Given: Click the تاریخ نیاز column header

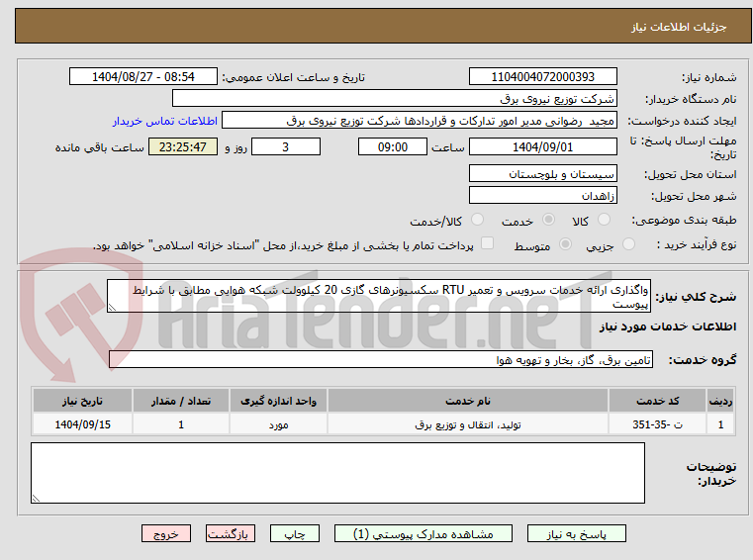Looking at the screenshot, I should [82, 401].
